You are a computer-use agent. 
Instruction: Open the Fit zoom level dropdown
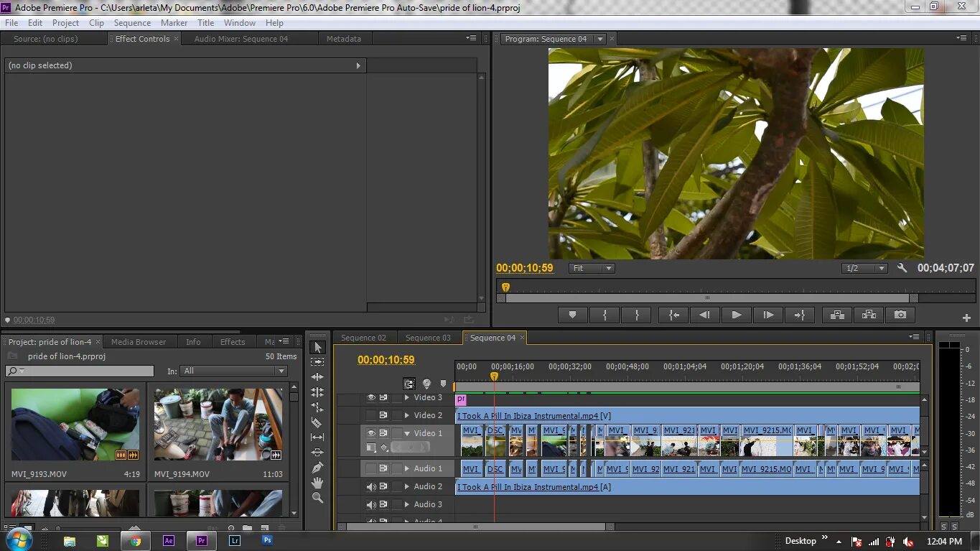pyautogui.click(x=592, y=268)
